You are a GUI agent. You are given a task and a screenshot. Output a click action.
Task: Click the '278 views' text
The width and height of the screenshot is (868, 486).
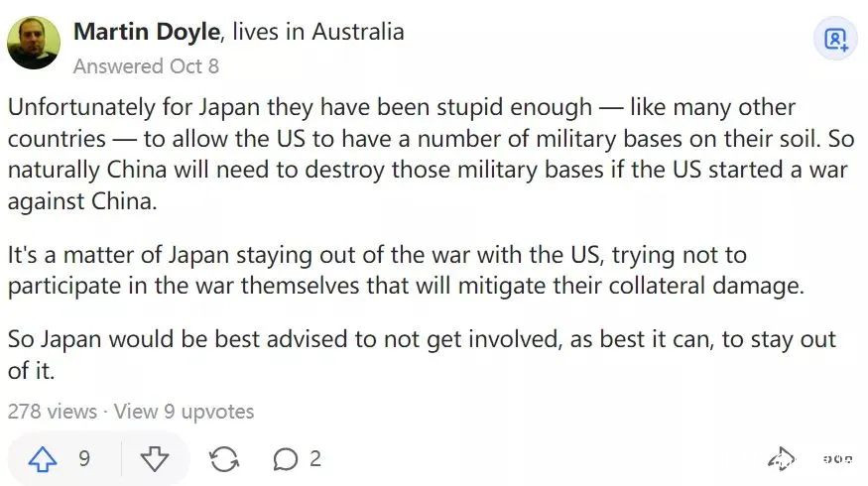(52, 411)
